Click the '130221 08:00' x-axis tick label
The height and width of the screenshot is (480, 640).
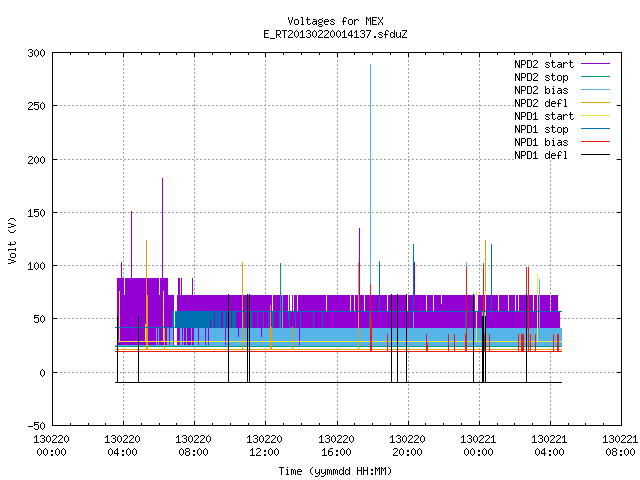(x=620, y=446)
